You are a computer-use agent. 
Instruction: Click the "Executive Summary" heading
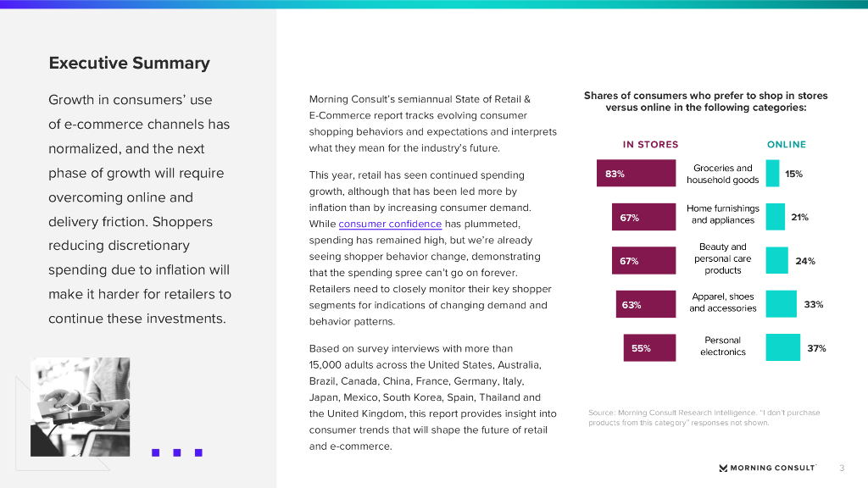click(x=129, y=63)
